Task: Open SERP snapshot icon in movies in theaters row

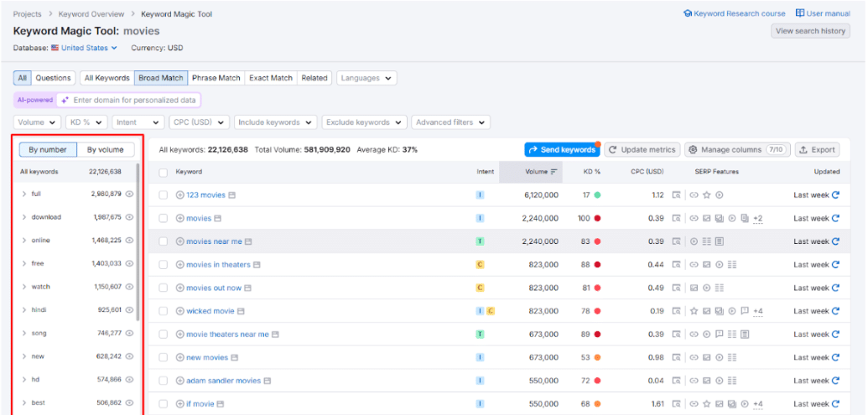Action: pos(677,264)
